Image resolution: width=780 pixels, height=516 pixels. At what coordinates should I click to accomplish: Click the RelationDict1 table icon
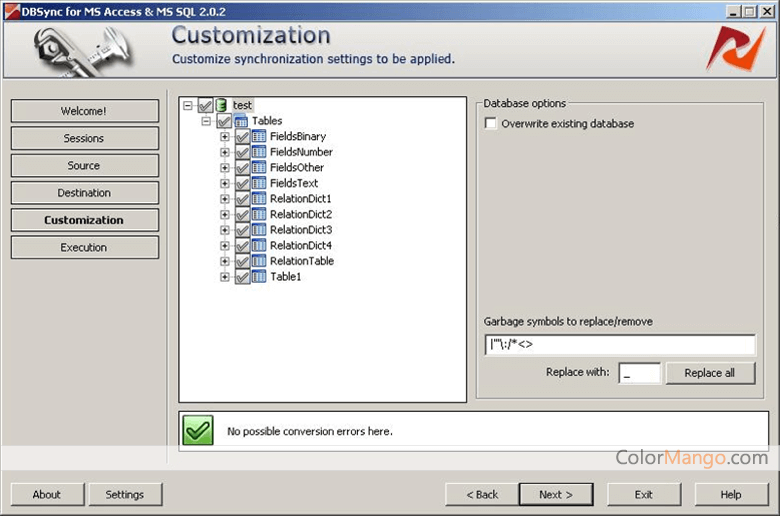pyautogui.click(x=259, y=199)
